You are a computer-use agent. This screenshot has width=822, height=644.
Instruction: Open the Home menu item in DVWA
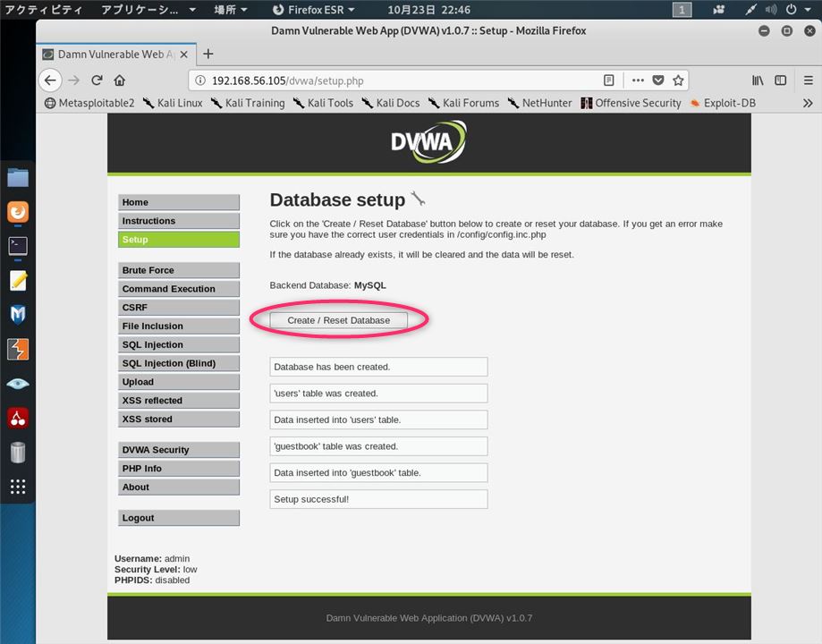tap(179, 202)
